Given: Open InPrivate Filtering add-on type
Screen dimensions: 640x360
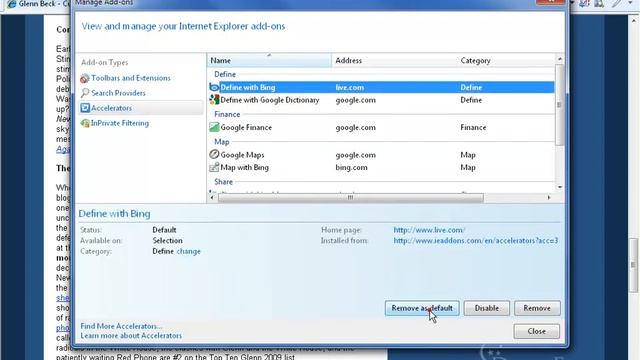Looking at the screenshot, I should click(x=120, y=123).
